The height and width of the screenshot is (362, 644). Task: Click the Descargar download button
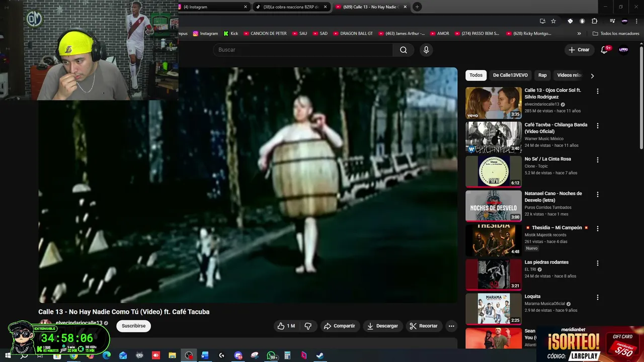coord(382,326)
